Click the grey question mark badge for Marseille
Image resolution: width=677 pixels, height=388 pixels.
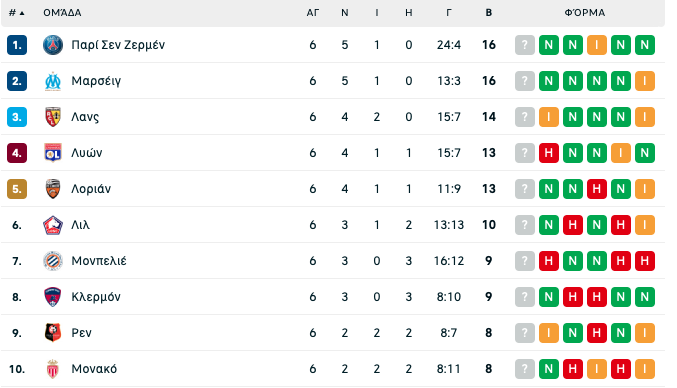tap(525, 81)
